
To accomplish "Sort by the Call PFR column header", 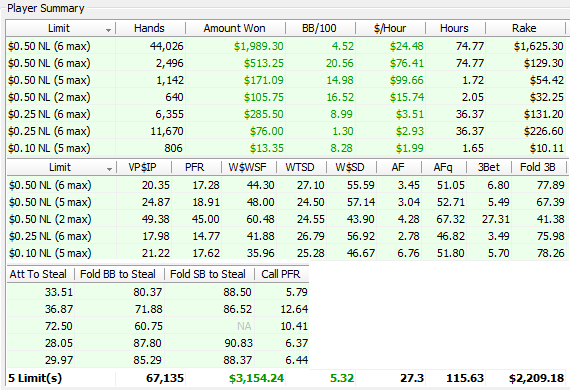I will [281, 274].
